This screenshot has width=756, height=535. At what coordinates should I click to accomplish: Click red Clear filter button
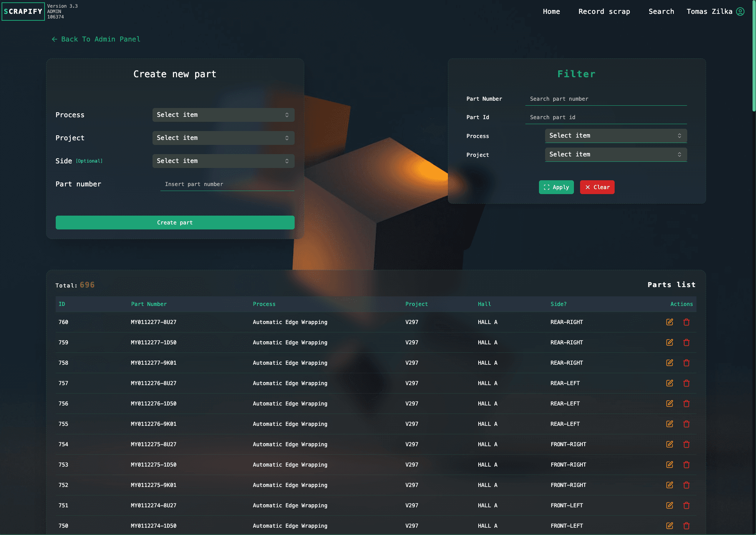click(x=597, y=187)
